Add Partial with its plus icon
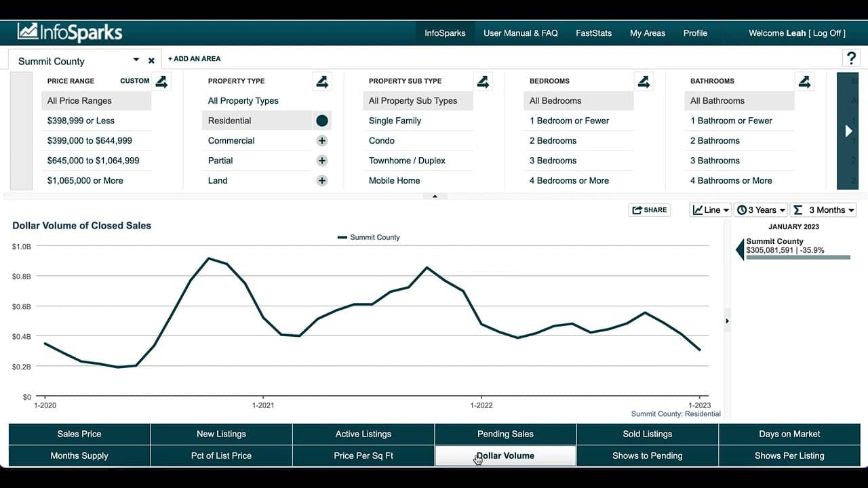Viewport: 868px width, 488px height. 322,161
